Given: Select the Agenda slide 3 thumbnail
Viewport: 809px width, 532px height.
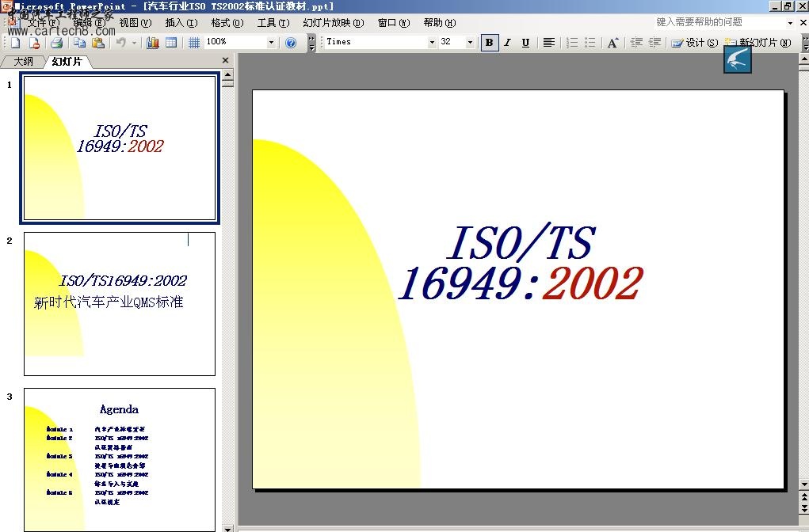Looking at the screenshot, I should click(x=119, y=459).
